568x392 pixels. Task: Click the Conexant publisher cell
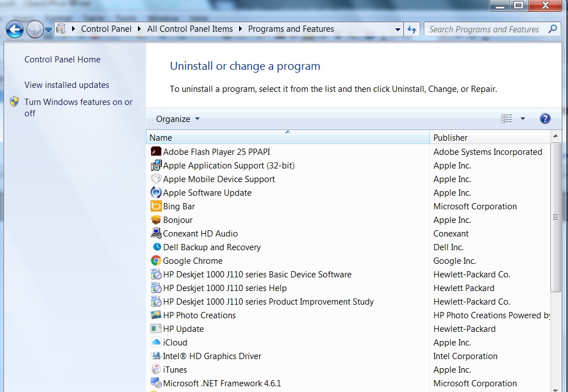[x=450, y=234]
